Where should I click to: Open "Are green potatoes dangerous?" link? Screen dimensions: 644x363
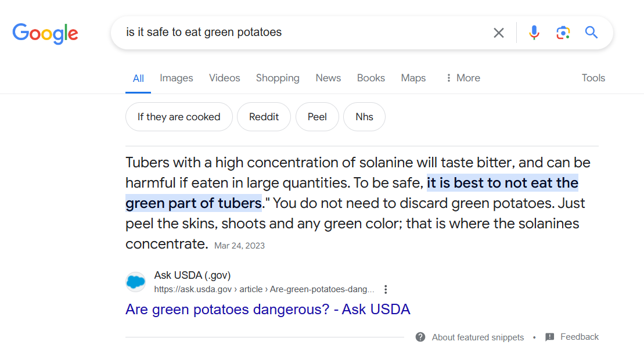[268, 309]
